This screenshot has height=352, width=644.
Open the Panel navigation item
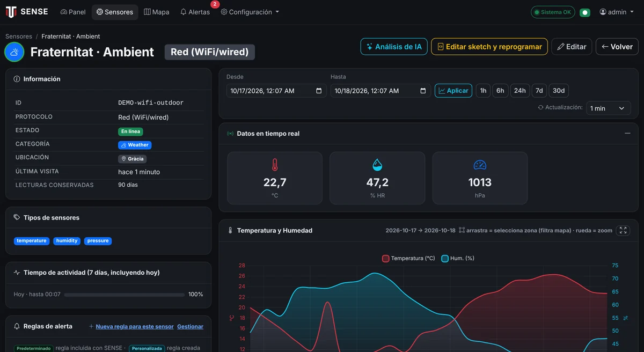point(73,12)
